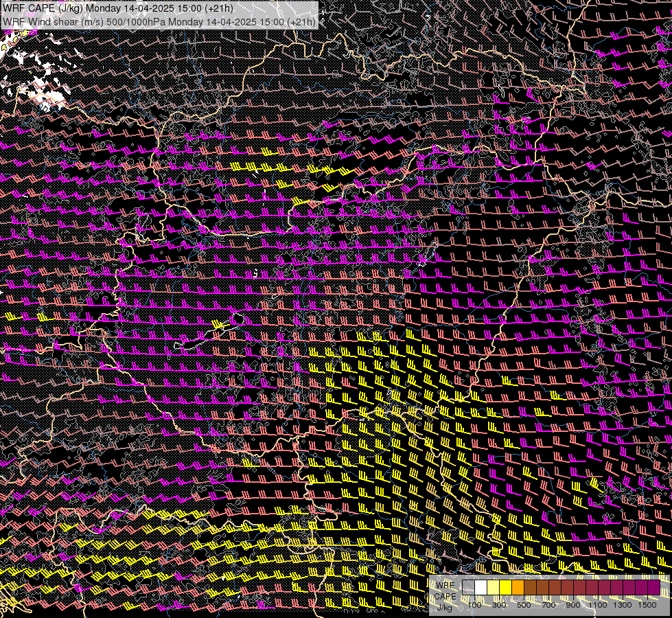Pick the brown swatch just after the 500 tick
The width and height of the screenshot is (672, 618).
(530, 588)
